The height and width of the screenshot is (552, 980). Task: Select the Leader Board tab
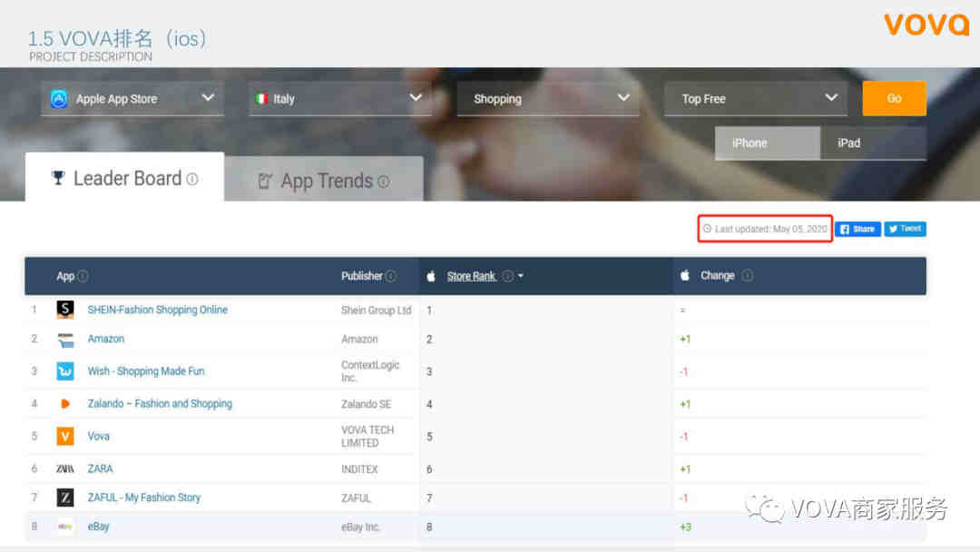point(124,178)
